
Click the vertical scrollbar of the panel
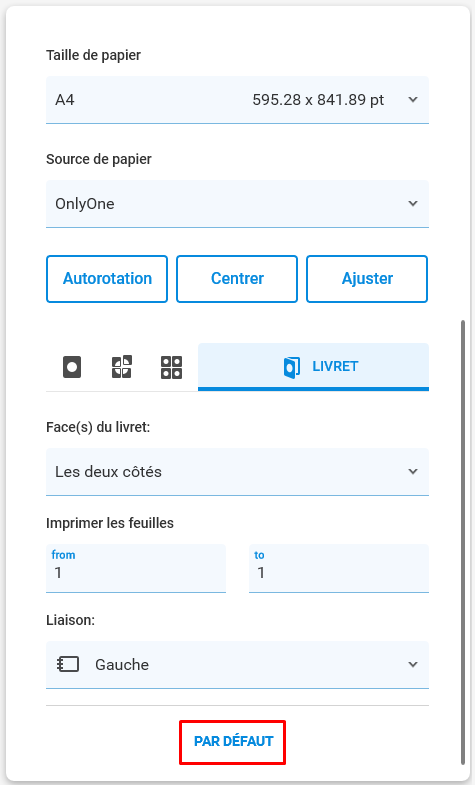[x=462, y=543]
